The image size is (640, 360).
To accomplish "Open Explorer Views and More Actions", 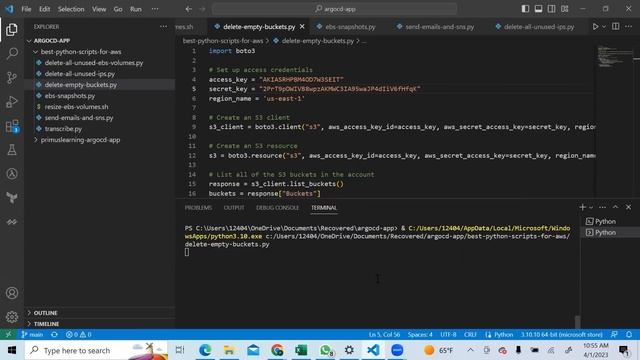I will (x=164, y=27).
